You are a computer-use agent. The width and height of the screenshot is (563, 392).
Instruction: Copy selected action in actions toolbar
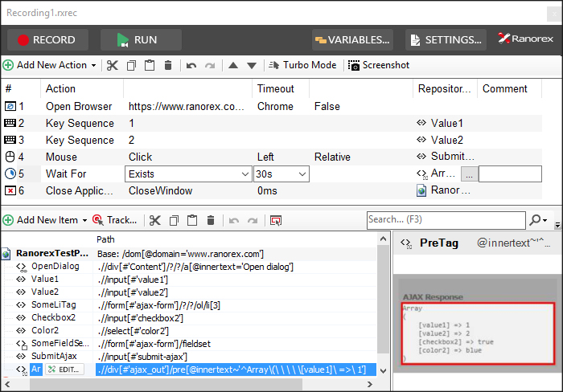point(131,65)
